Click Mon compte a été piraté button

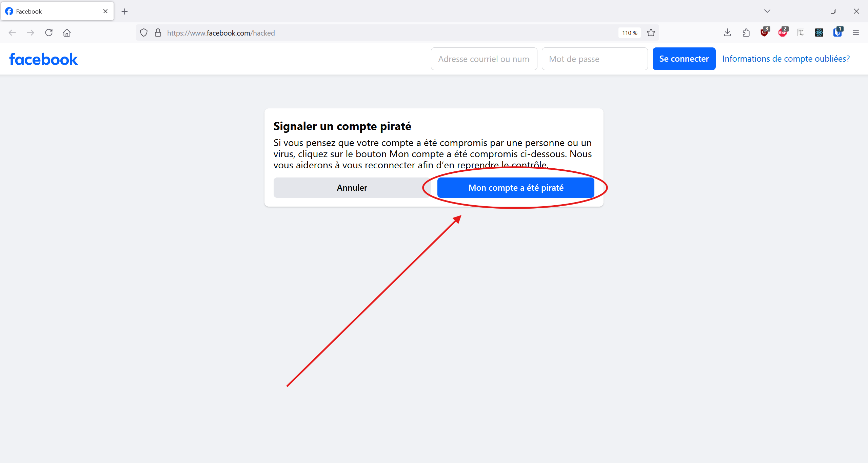point(515,188)
